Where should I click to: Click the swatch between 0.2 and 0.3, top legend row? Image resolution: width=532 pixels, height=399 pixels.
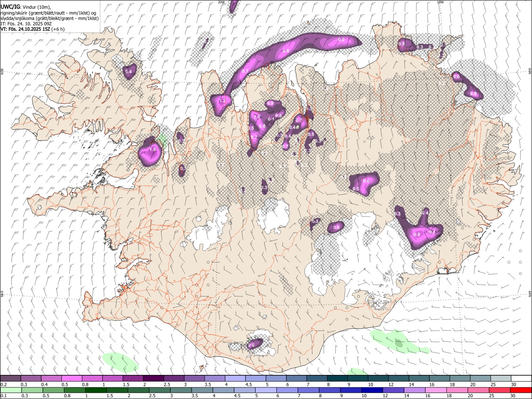[11, 378]
